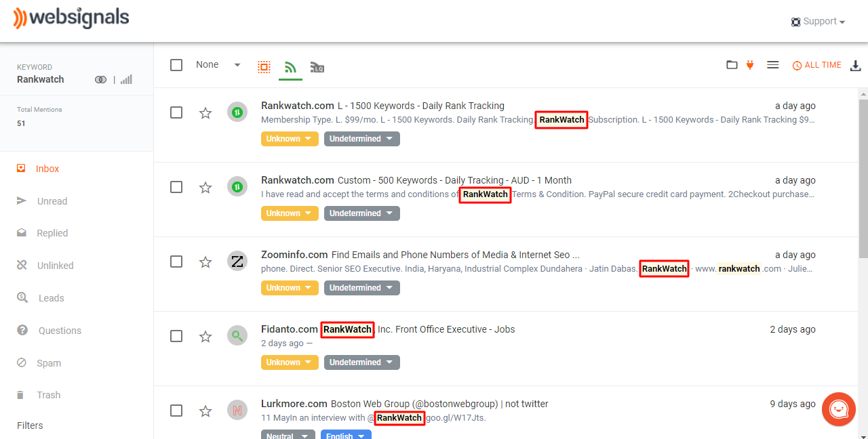Check the Custom - 500 Keywords mention checkbox

176,187
